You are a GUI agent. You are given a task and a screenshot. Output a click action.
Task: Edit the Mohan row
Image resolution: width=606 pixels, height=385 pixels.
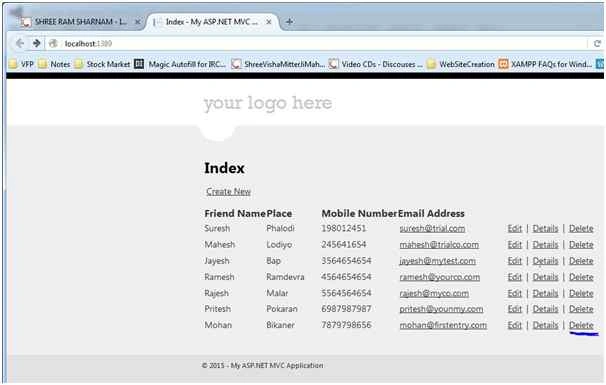click(514, 325)
